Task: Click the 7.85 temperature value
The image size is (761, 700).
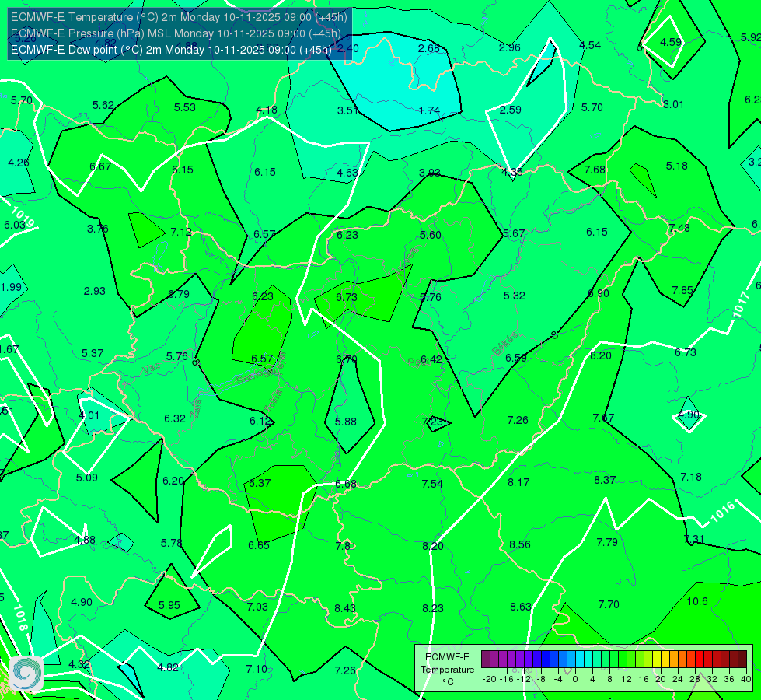Action: click(682, 290)
